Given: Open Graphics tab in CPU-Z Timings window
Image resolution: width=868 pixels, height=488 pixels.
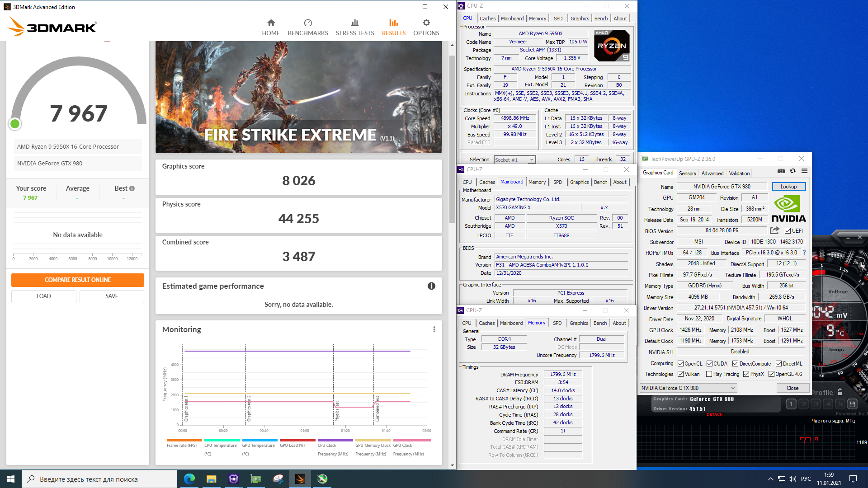Looking at the screenshot, I should click(579, 323).
